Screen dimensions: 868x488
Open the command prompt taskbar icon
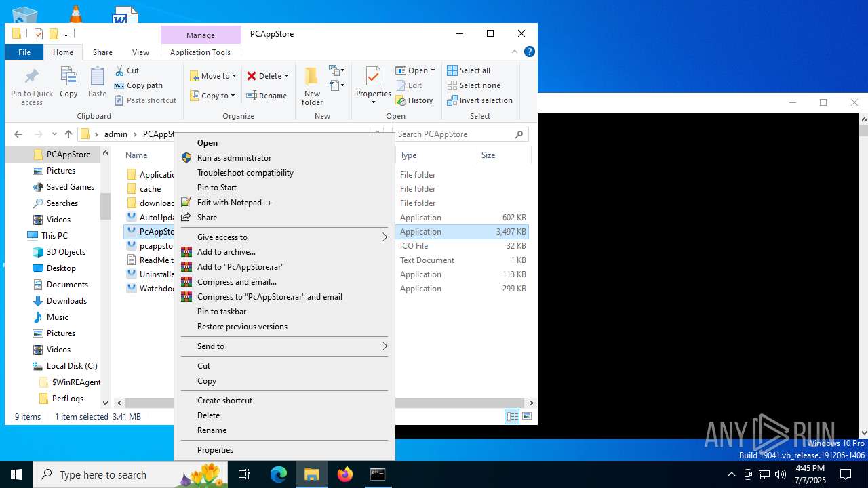coord(378,474)
